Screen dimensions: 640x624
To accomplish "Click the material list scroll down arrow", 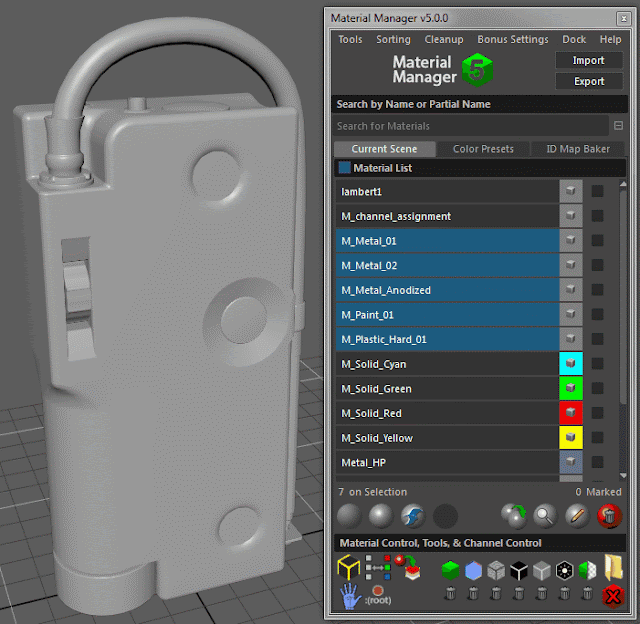I will (x=623, y=475).
